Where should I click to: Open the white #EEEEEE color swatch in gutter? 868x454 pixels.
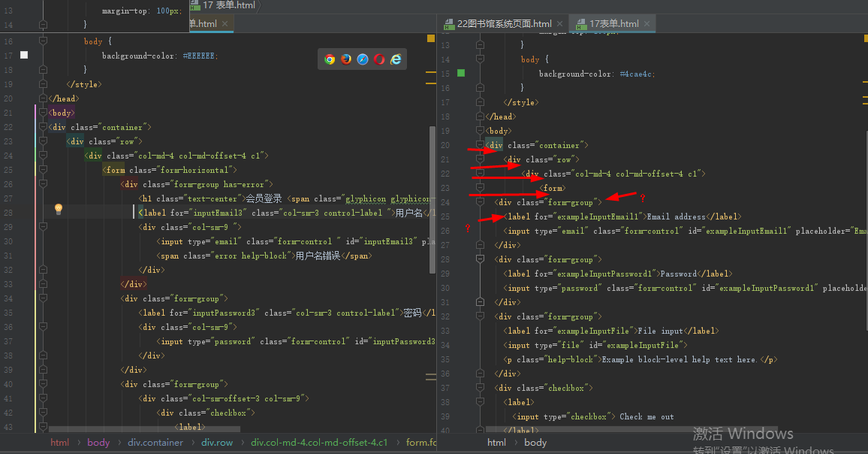(x=24, y=56)
